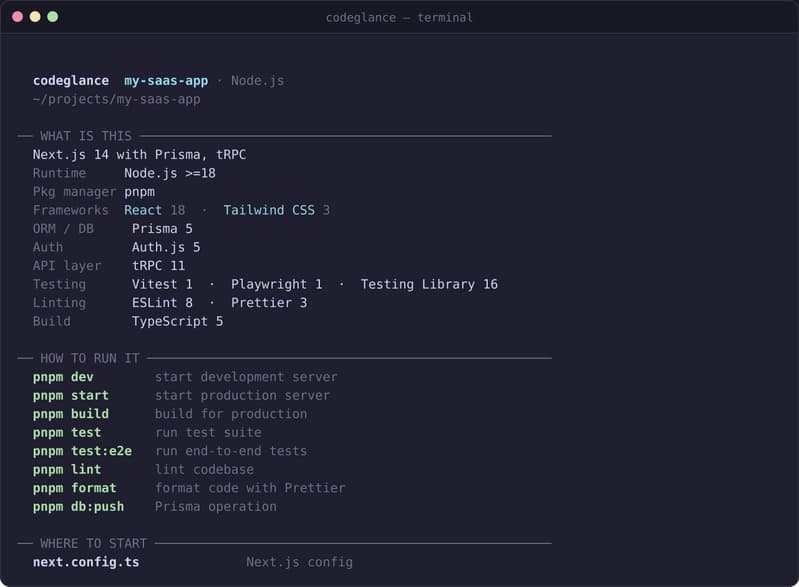This screenshot has width=799, height=587.
Task: Click 'Playwright 1' in the Testing row
Action: pyautogui.click(x=277, y=284)
